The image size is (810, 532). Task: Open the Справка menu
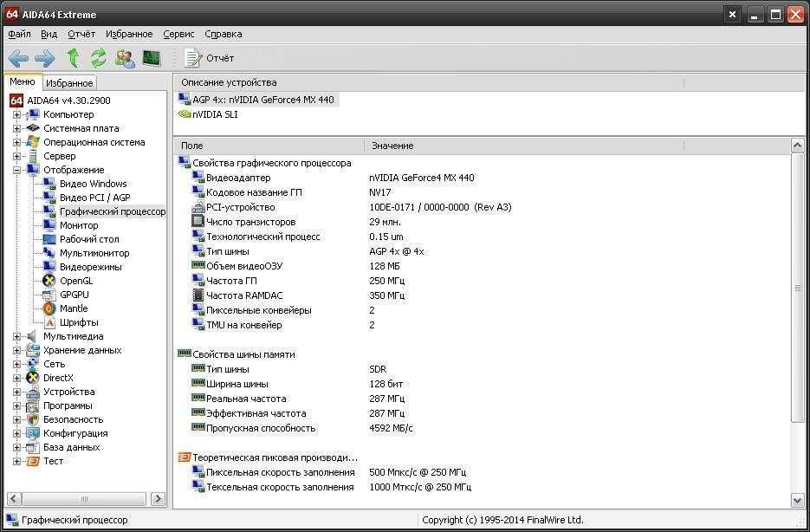224,34
